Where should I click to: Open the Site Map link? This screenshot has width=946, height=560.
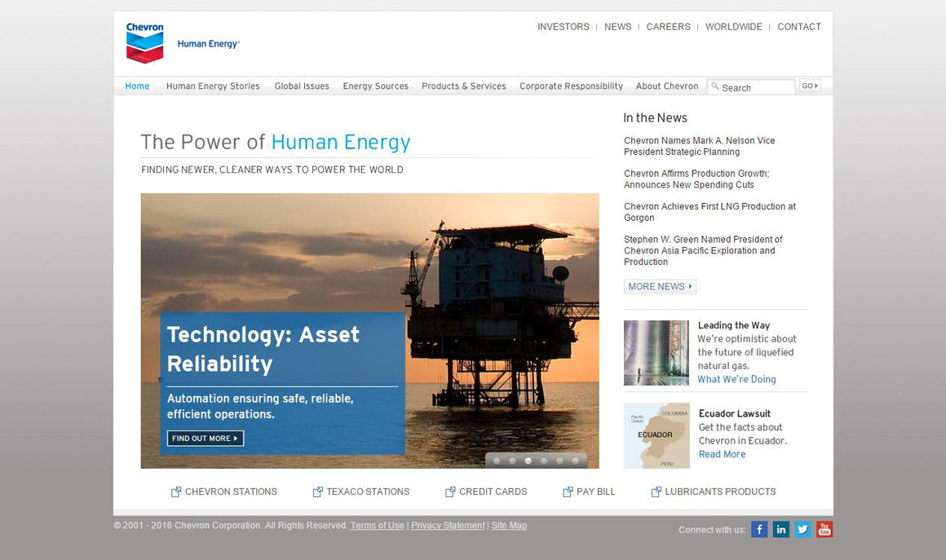tap(509, 526)
